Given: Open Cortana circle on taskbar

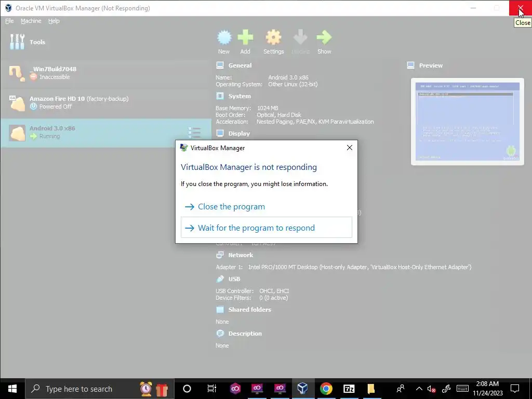Looking at the screenshot, I should [x=187, y=389].
